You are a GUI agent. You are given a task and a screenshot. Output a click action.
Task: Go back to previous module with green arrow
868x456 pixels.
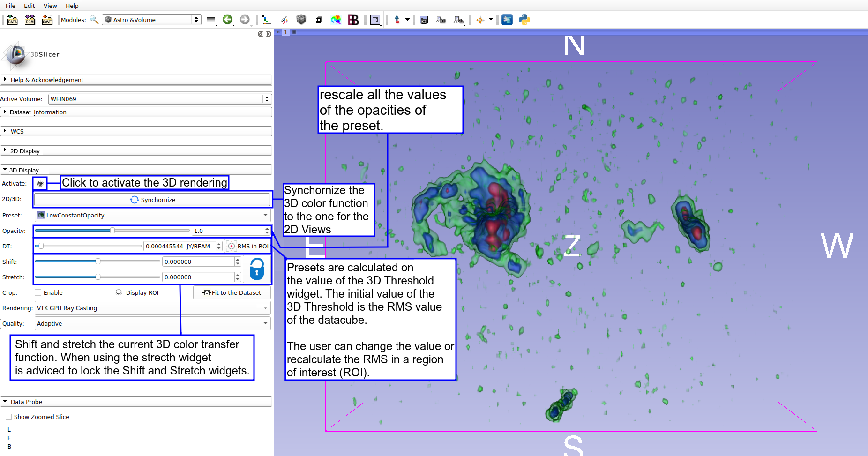[227, 20]
